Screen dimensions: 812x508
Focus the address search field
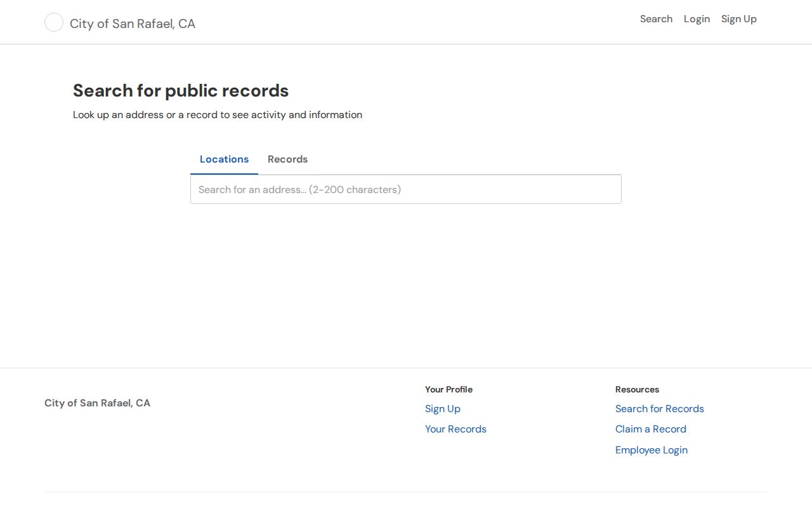pyautogui.click(x=406, y=189)
